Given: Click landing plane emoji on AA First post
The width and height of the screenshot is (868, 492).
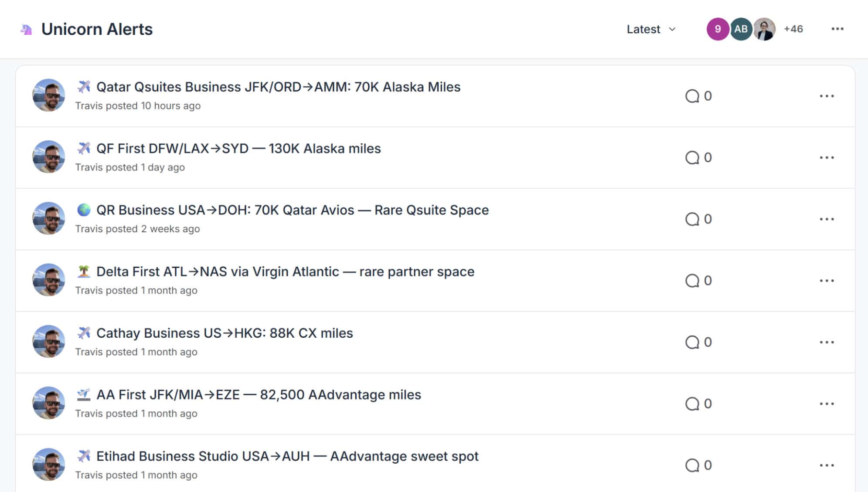Looking at the screenshot, I should pos(84,394).
